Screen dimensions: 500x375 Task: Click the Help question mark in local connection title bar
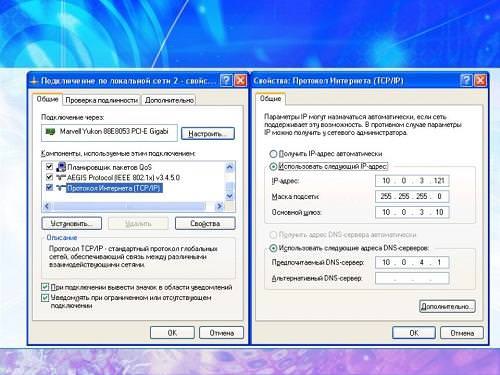pos(227,80)
